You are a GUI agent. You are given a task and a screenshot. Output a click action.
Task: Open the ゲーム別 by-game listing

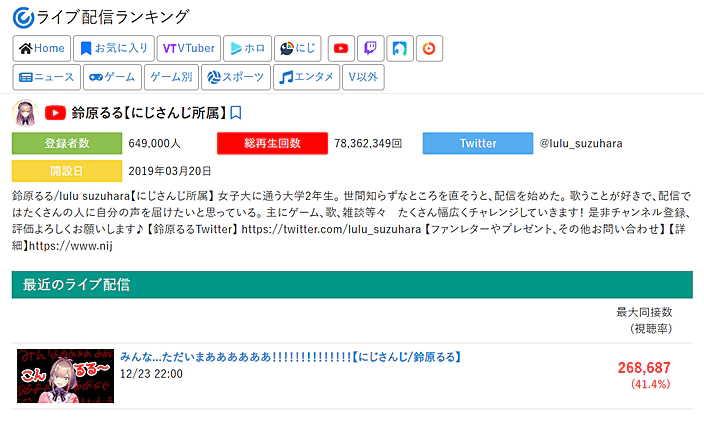click(x=172, y=77)
